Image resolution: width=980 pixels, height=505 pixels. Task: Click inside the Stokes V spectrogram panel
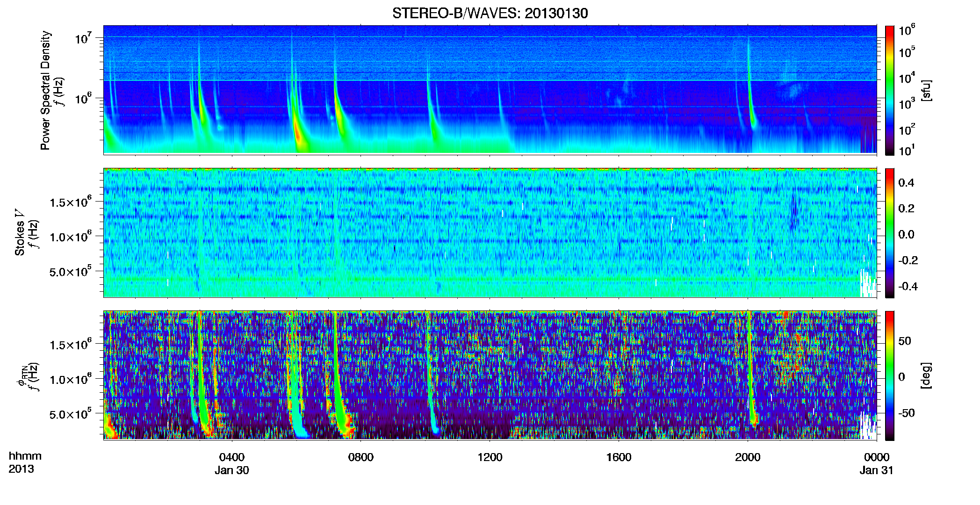click(490, 232)
